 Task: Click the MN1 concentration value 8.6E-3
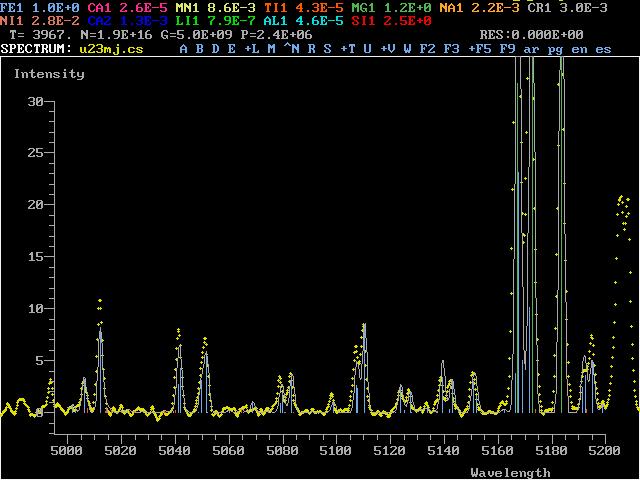tap(231, 7)
